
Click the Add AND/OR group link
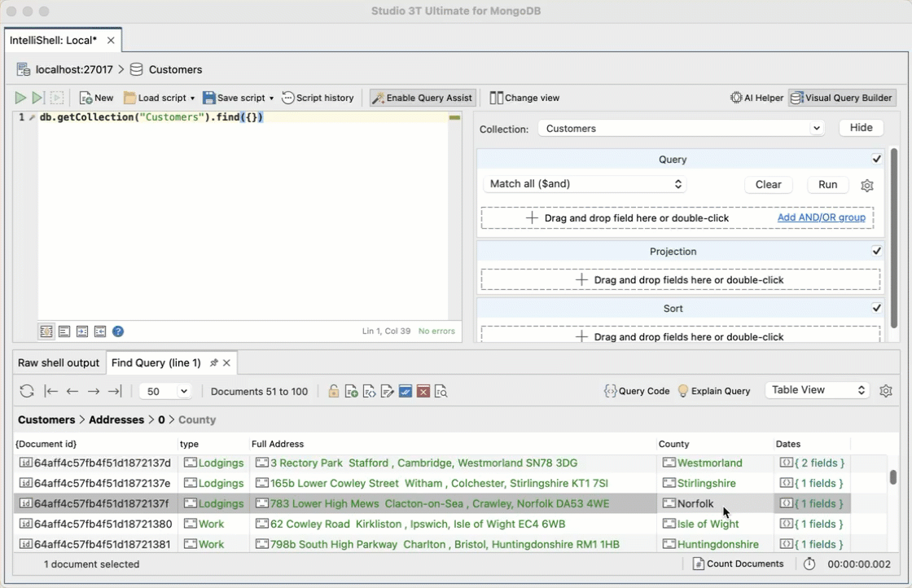821,217
